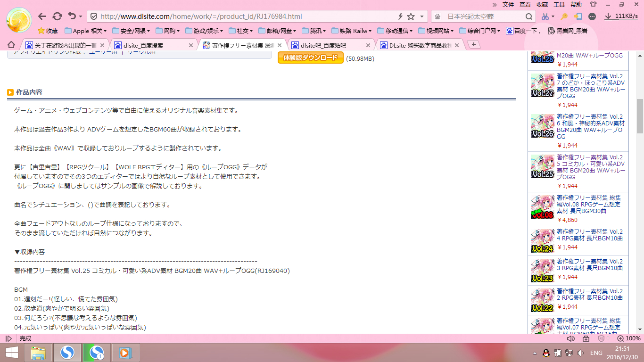Expand the 视频网站 bookmark folder
The width and height of the screenshot is (644, 362).
point(436,31)
